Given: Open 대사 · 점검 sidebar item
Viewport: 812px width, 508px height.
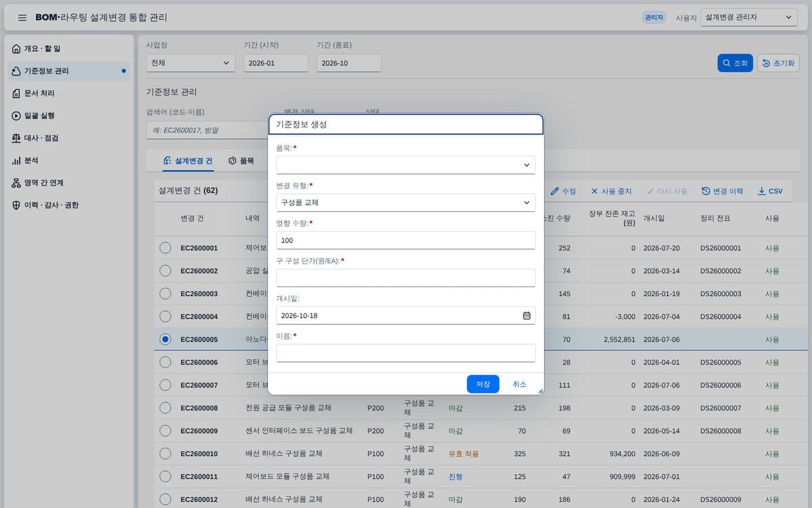Looking at the screenshot, I should (x=69, y=138).
